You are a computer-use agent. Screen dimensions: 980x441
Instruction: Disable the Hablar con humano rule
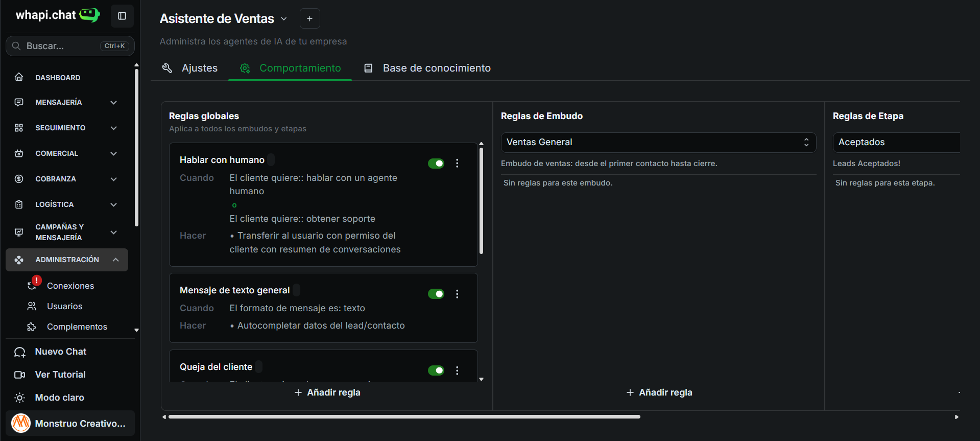tap(436, 163)
